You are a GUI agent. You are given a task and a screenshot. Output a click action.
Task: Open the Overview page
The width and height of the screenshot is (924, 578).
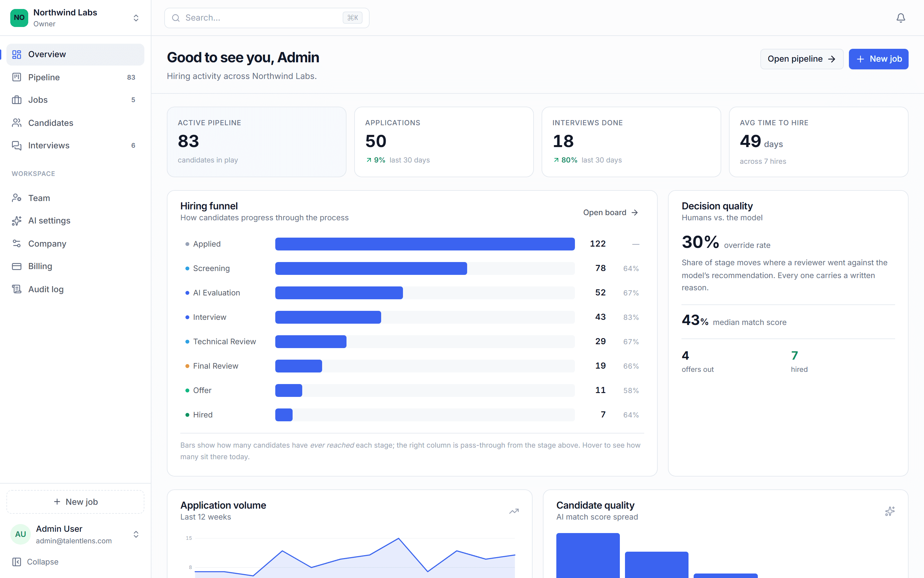pos(75,54)
